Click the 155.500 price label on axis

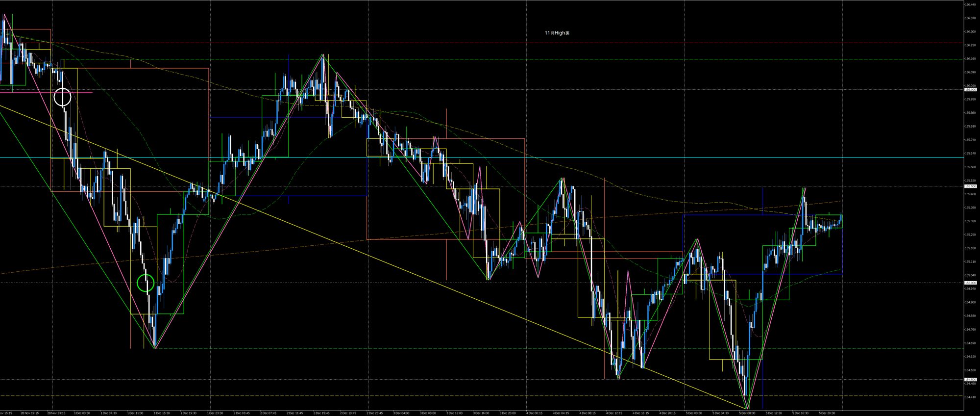pos(970,186)
